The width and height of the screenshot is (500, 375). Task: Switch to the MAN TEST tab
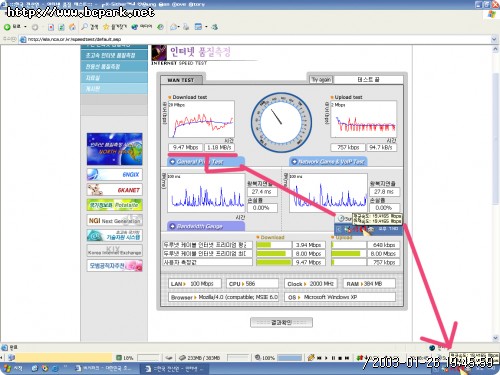tap(181, 80)
